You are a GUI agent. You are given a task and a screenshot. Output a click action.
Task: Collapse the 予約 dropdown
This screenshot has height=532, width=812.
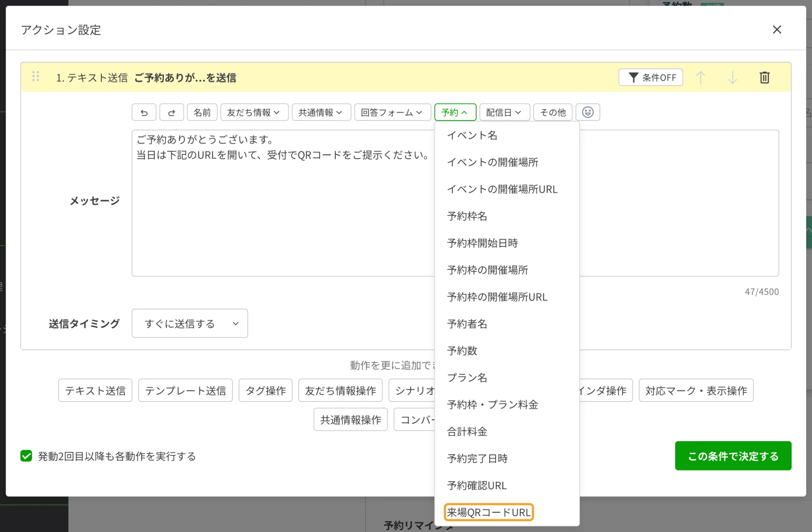pyautogui.click(x=455, y=113)
